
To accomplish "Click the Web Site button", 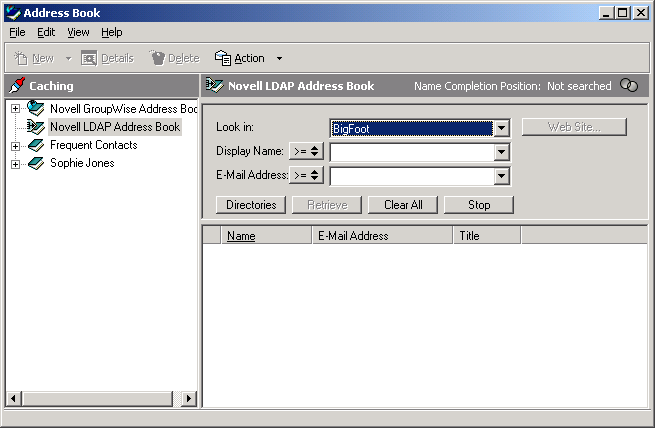I will pos(574,127).
